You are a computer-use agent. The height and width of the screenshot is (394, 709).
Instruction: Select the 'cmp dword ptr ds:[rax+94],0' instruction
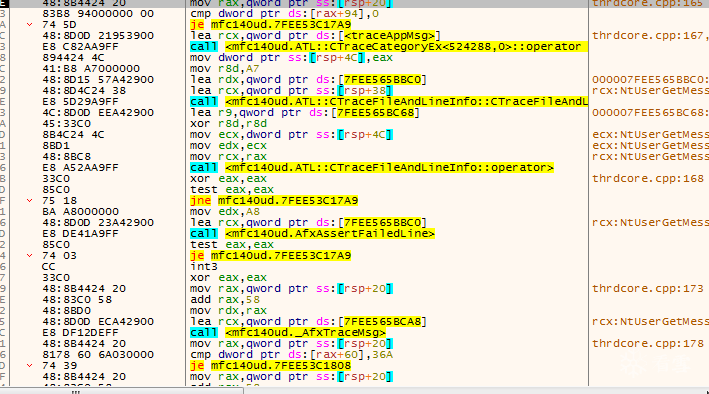[284, 14]
